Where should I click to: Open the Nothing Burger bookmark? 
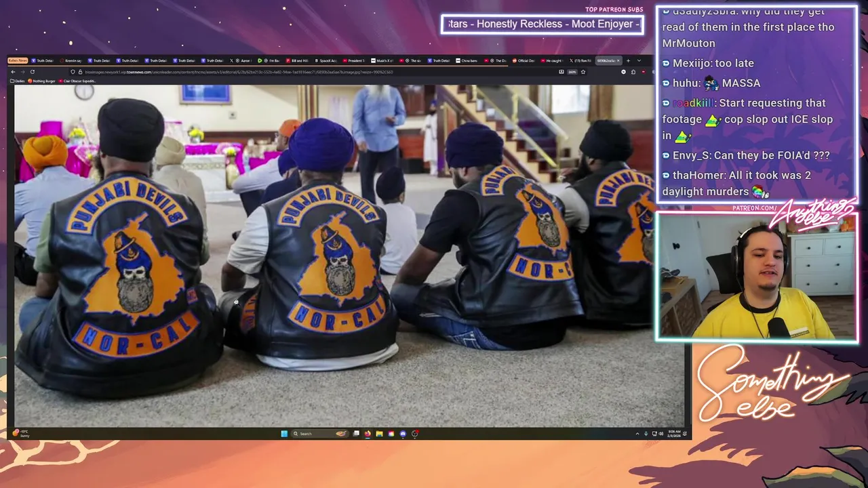point(41,81)
